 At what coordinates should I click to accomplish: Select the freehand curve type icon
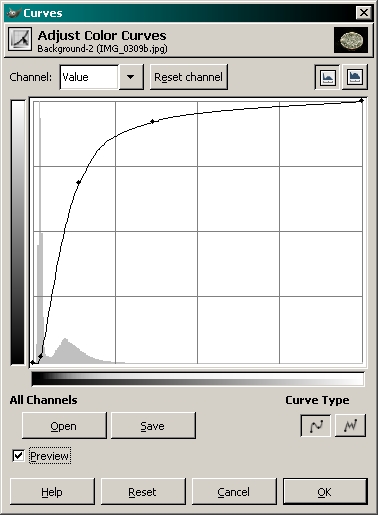click(x=350, y=425)
